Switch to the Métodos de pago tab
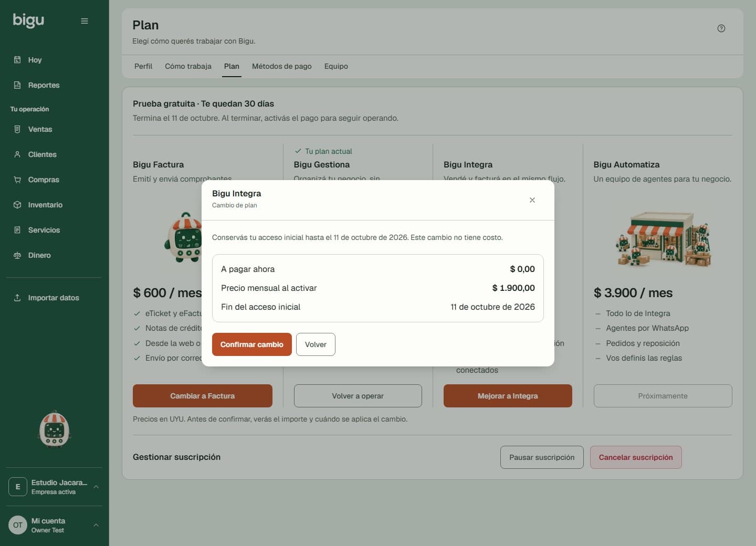Image resolution: width=756 pixels, height=546 pixels. coord(282,66)
